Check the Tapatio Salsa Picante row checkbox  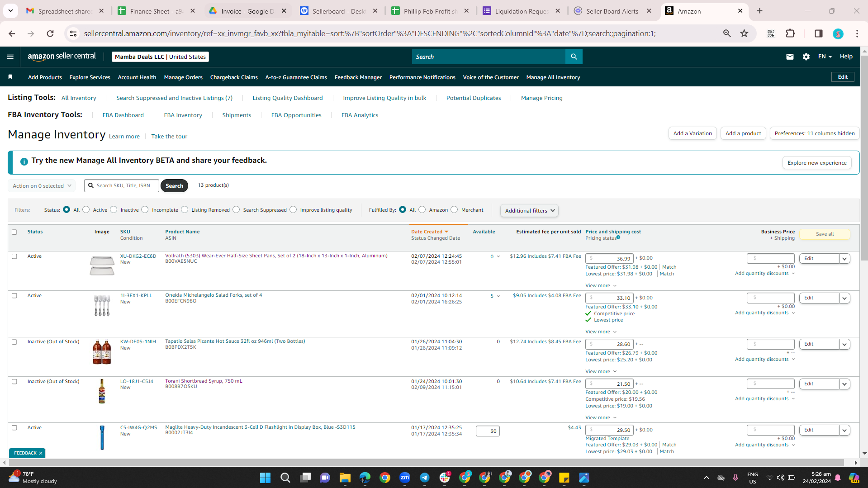[14, 342]
